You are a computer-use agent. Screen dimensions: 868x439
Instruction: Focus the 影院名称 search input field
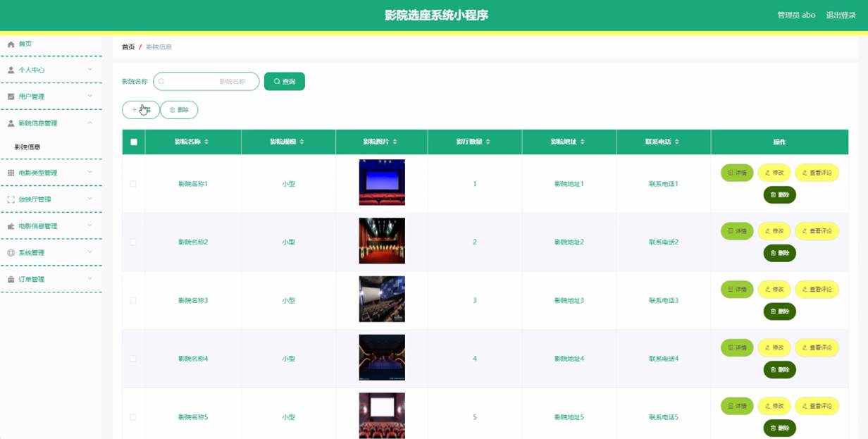206,82
